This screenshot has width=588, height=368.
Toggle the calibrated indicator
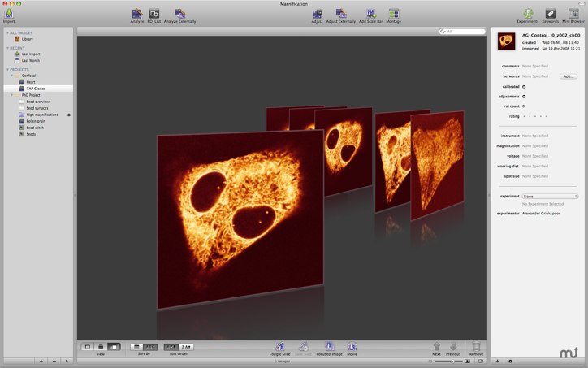pyautogui.click(x=524, y=86)
